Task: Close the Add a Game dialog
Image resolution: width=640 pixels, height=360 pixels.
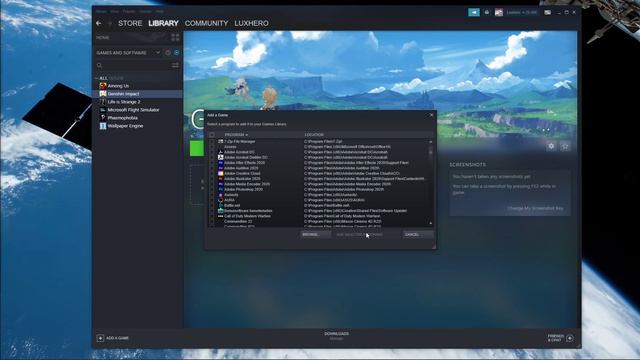Action: [431, 115]
